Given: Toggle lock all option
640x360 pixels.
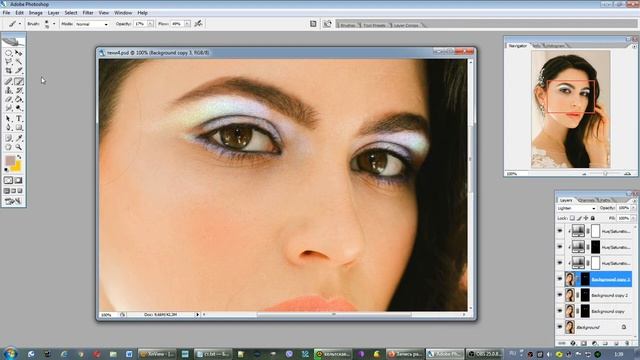Looking at the screenshot, I should pos(593,218).
